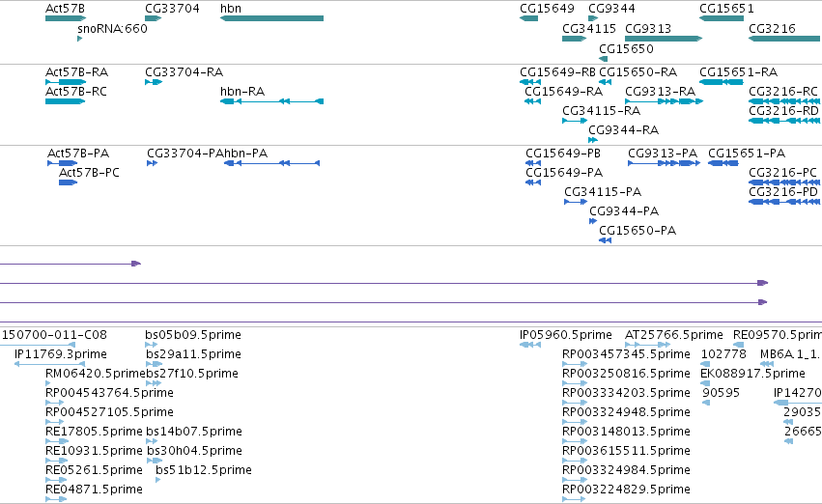The width and height of the screenshot is (822, 504).
Task: Click the CG9344 gene label
Action: pos(611,9)
